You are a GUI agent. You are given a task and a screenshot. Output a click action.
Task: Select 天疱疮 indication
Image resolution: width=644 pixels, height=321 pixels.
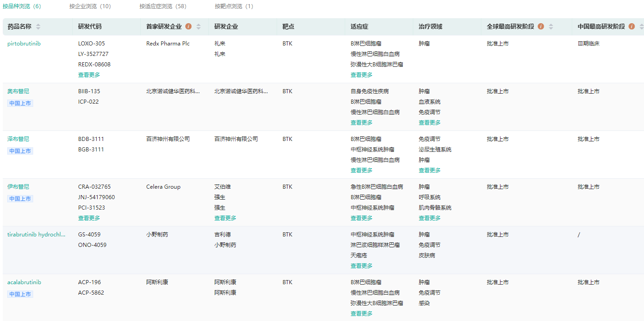tap(359, 256)
